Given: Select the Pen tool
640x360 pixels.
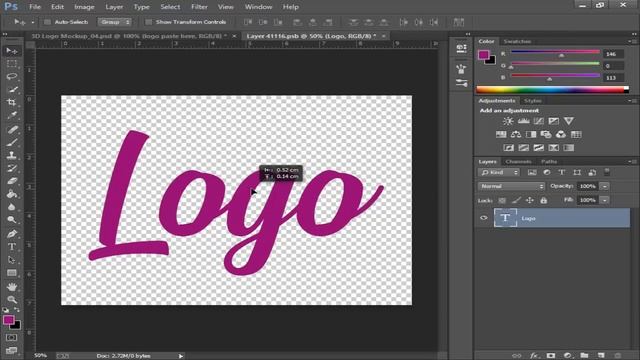Looking at the screenshot, I should (x=11, y=234).
